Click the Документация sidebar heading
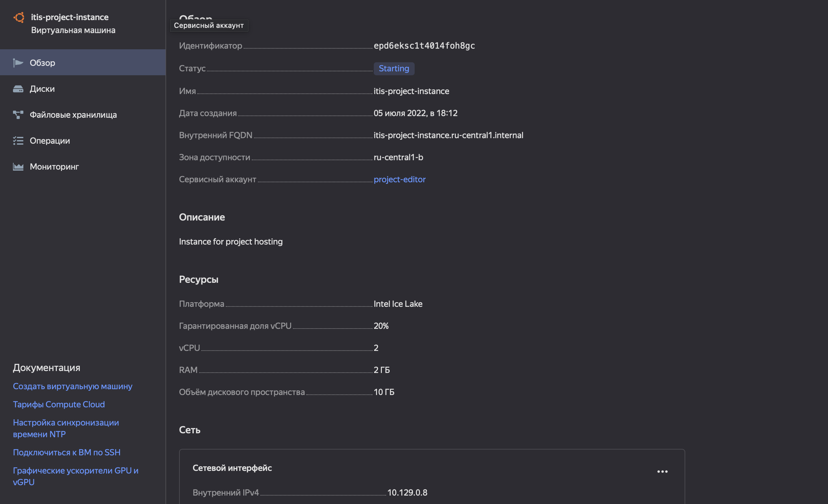The image size is (828, 504). 46,367
